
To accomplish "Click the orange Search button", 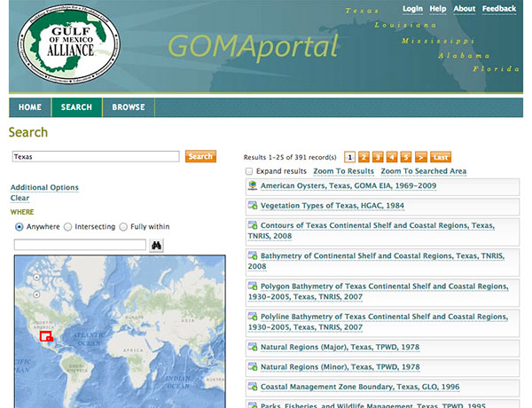I will (200, 156).
